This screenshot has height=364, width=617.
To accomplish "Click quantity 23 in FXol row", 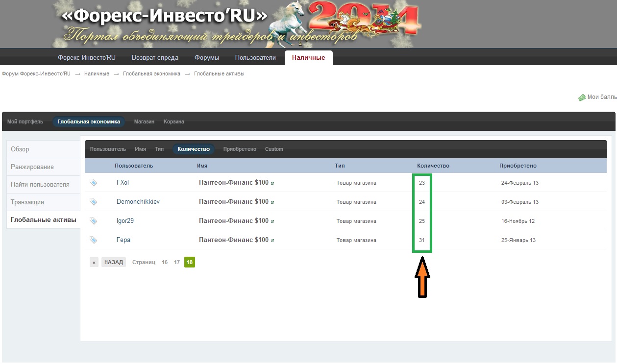I will (x=422, y=183).
